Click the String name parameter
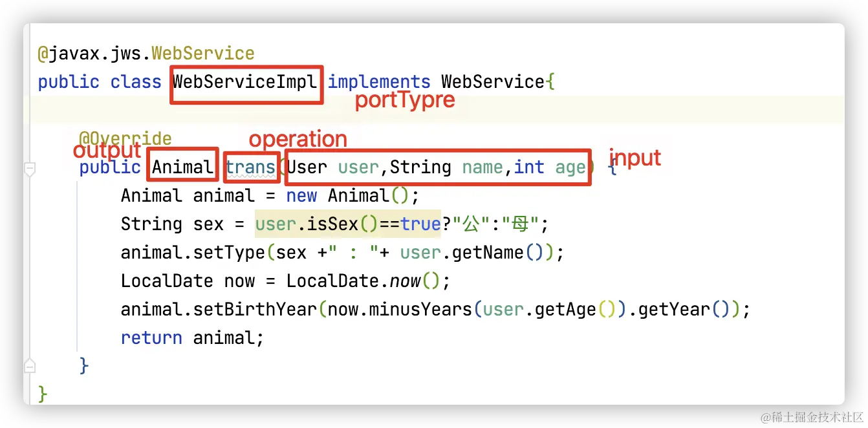Image resolution: width=868 pixels, height=428 pixels. pyautogui.click(x=448, y=167)
